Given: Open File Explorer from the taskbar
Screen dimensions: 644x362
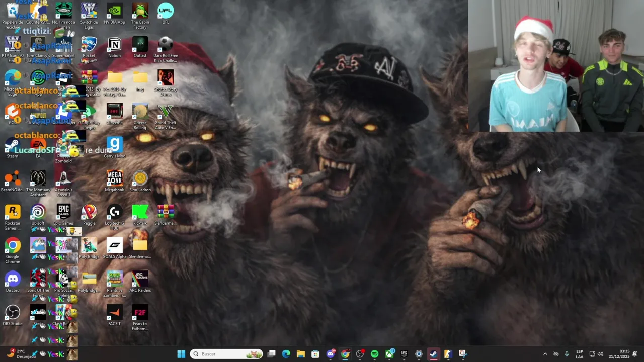Looking at the screenshot, I should (300, 354).
